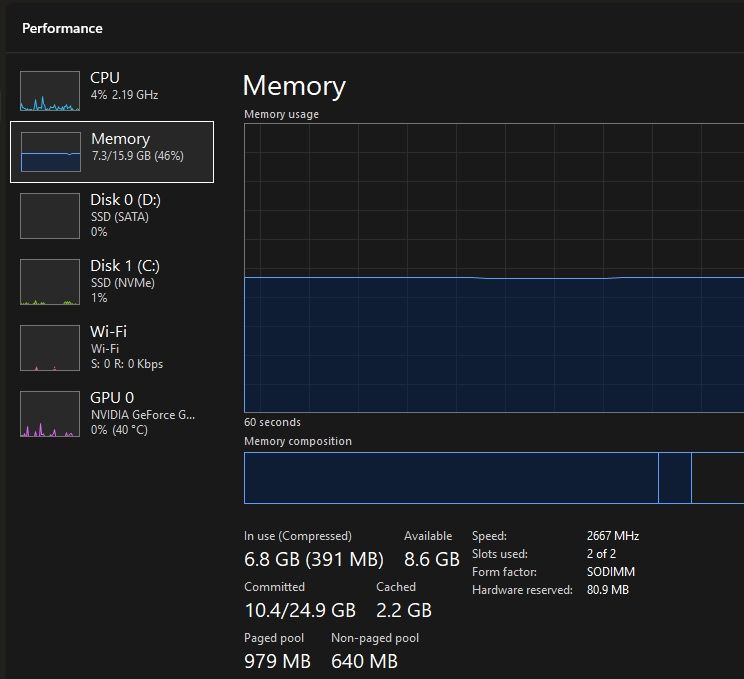Switch to CPU performance view
The width and height of the screenshot is (744, 679).
(x=112, y=91)
